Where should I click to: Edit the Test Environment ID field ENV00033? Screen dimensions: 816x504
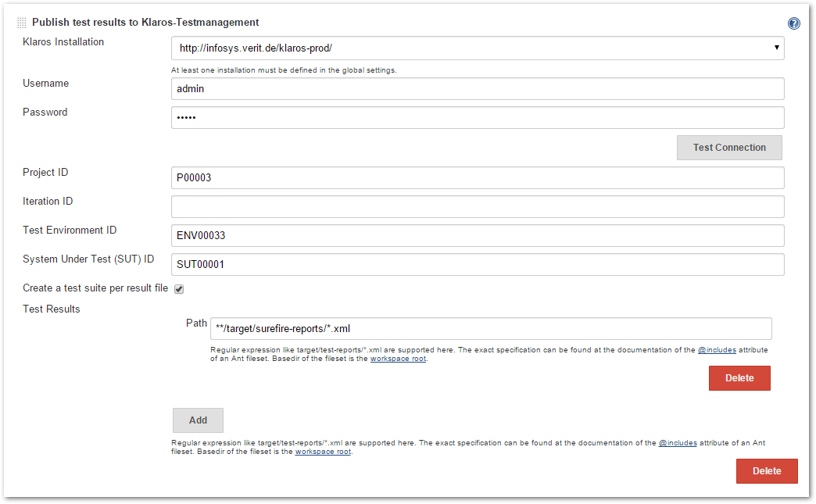click(478, 236)
